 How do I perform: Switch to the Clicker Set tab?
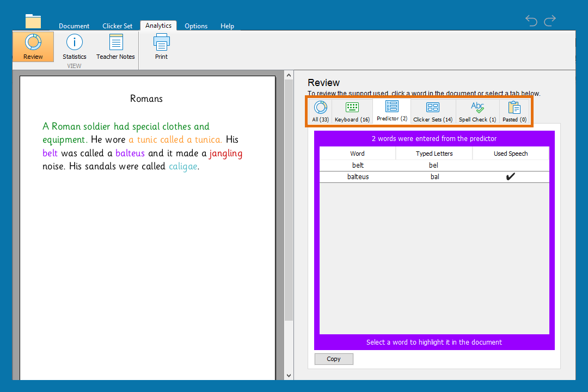click(x=118, y=26)
